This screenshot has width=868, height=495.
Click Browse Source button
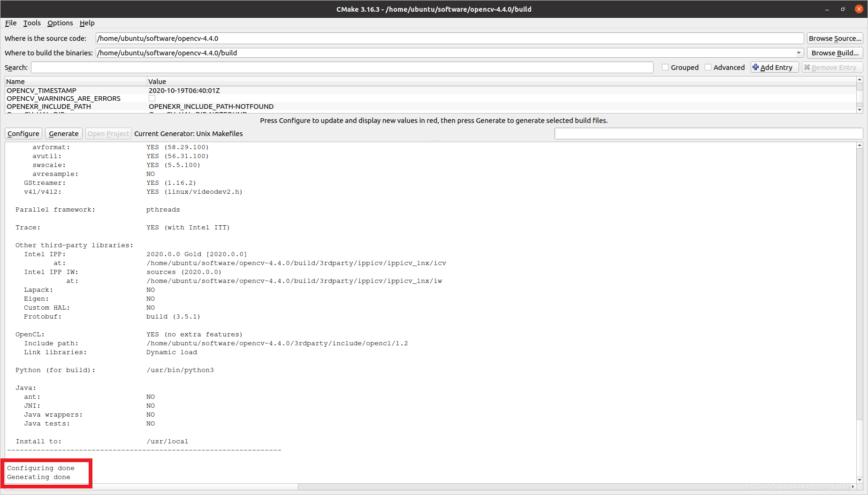835,38
